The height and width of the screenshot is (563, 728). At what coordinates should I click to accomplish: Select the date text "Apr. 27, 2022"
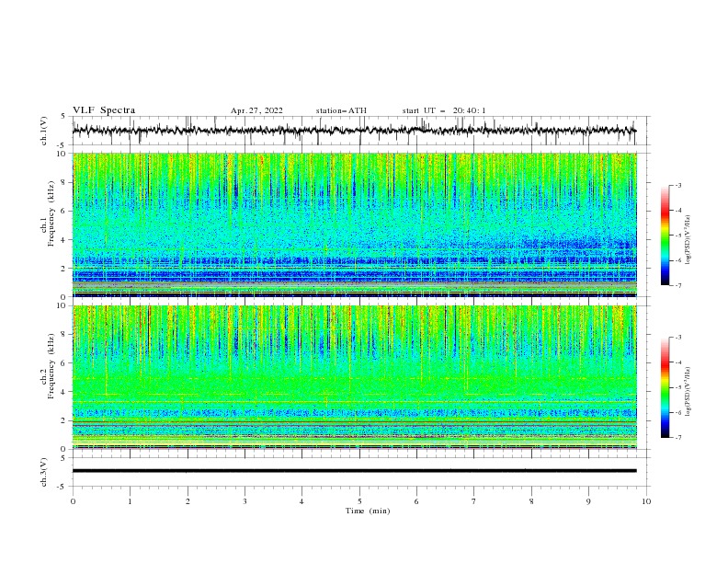(x=256, y=110)
